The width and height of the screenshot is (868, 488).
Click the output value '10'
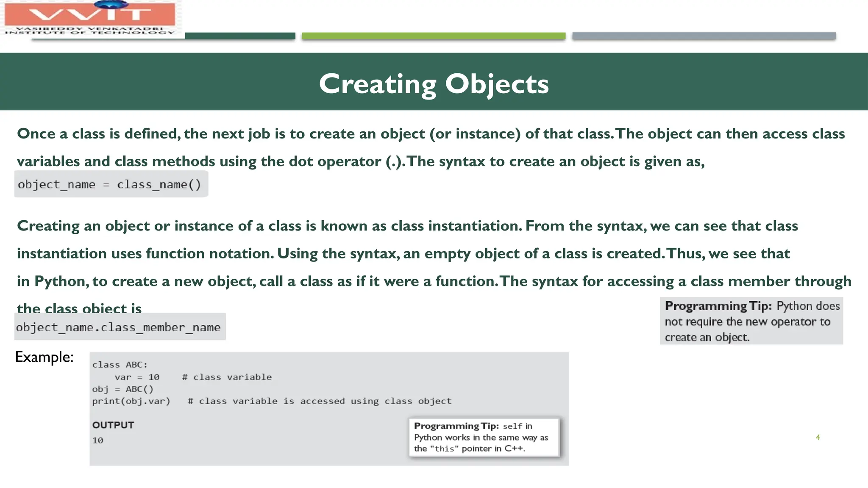98,441
